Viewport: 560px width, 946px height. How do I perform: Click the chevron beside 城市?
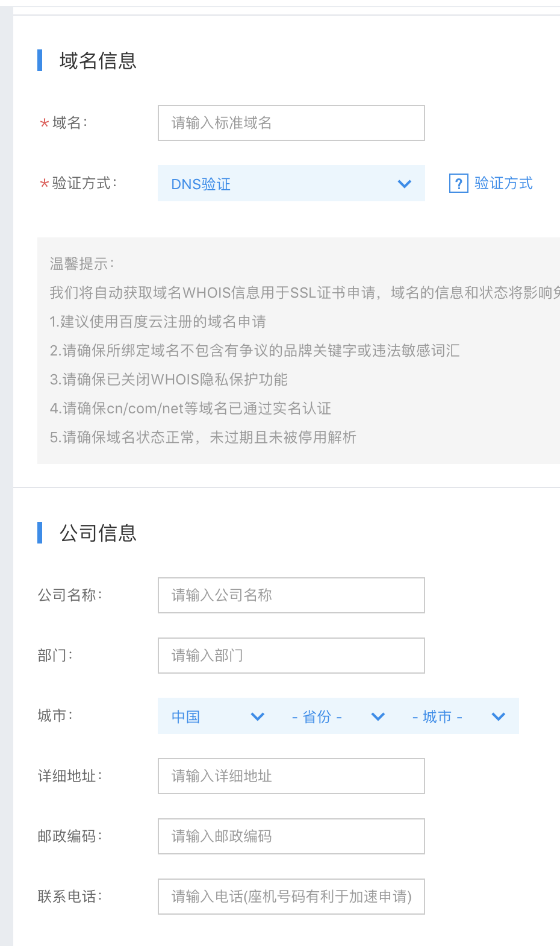coord(498,717)
